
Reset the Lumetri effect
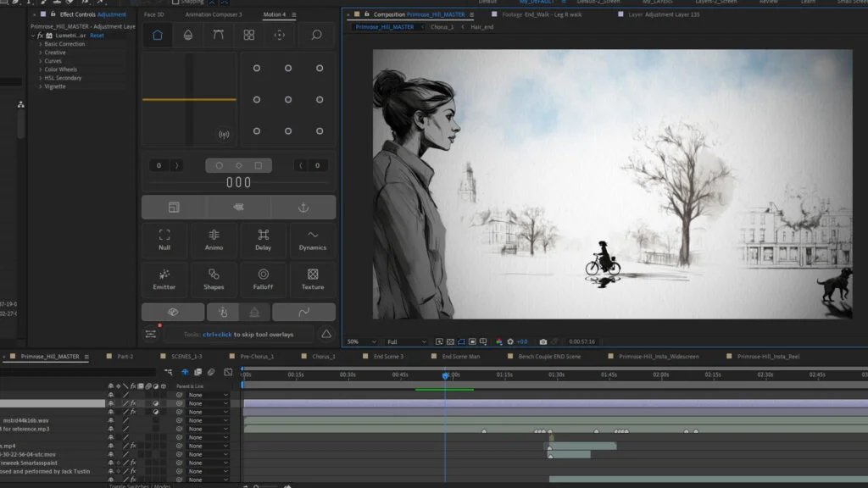97,36
